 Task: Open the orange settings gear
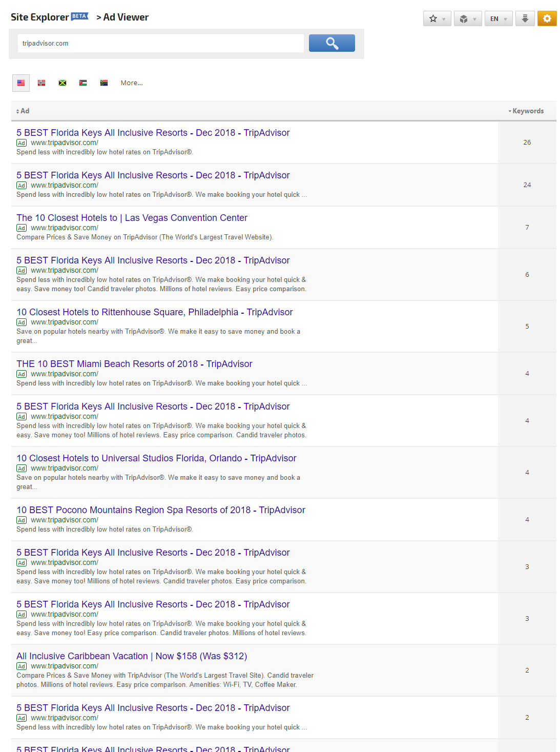click(x=547, y=18)
